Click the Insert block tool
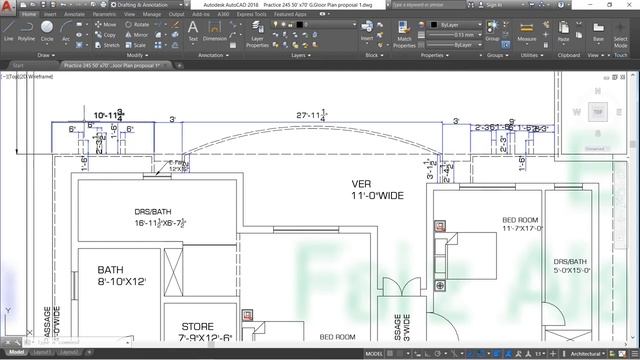The image size is (640, 360). click(x=367, y=31)
